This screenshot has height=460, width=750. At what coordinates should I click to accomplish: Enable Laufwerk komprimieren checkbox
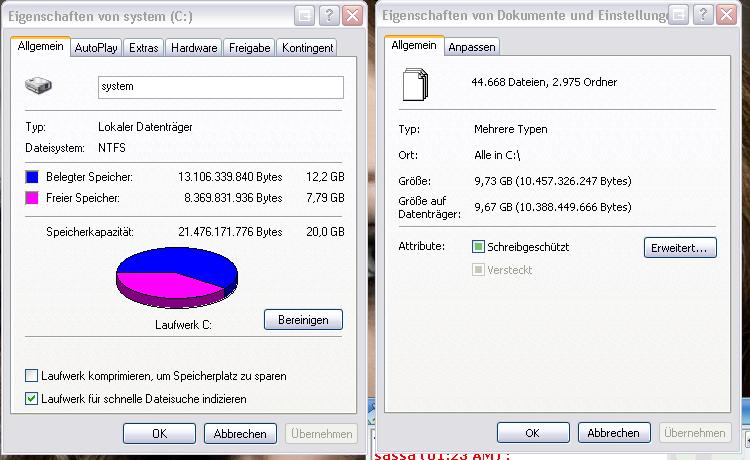point(32,376)
